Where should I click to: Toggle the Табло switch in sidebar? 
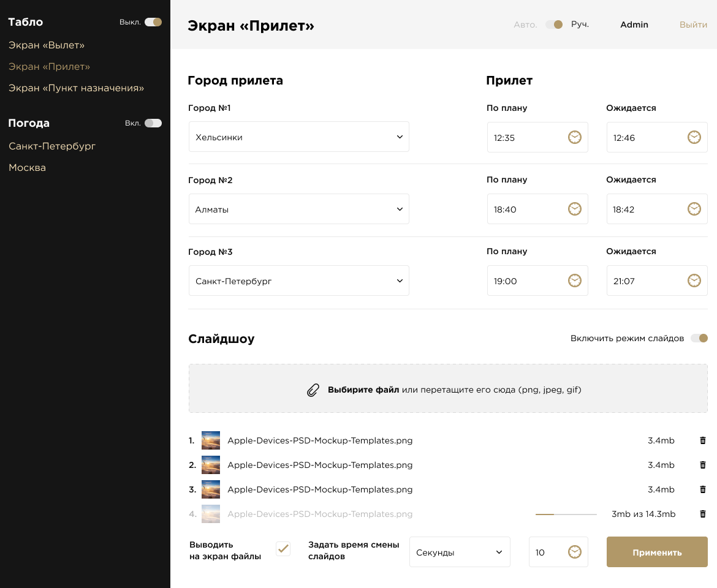[x=153, y=22]
